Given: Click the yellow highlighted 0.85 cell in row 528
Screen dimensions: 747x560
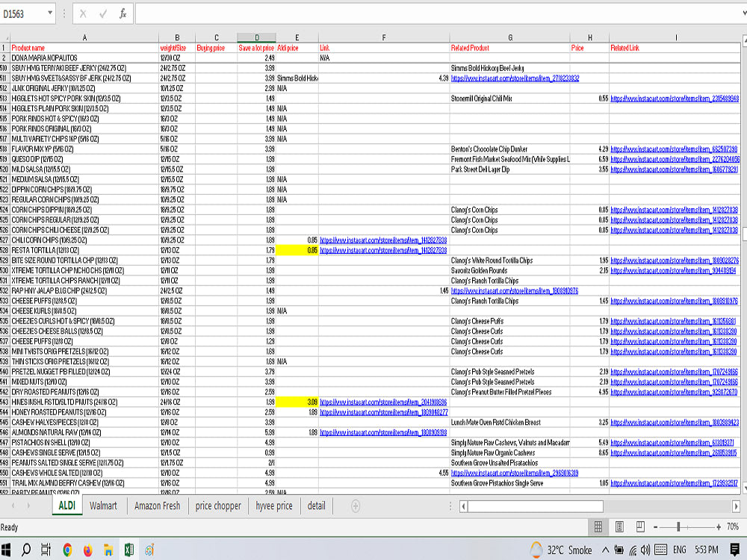Looking at the screenshot, I should (297, 250).
